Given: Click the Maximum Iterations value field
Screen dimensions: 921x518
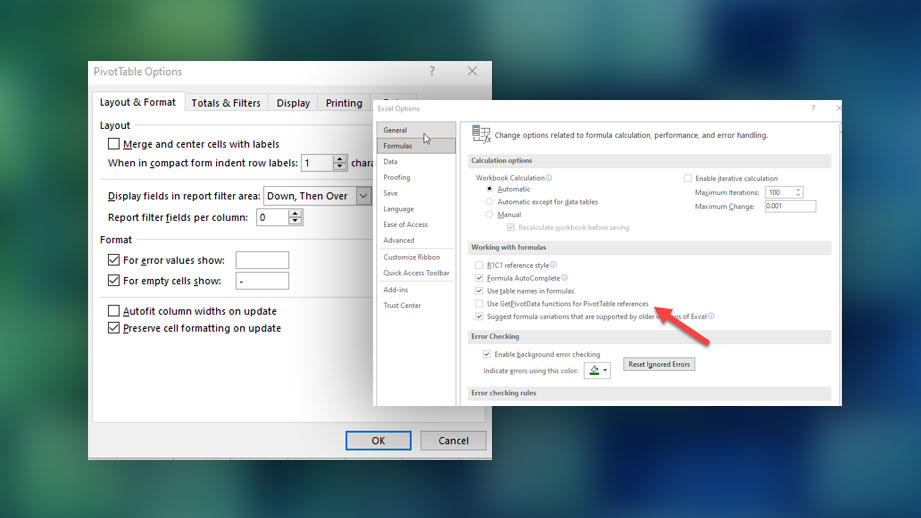Looking at the screenshot, I should coord(780,192).
